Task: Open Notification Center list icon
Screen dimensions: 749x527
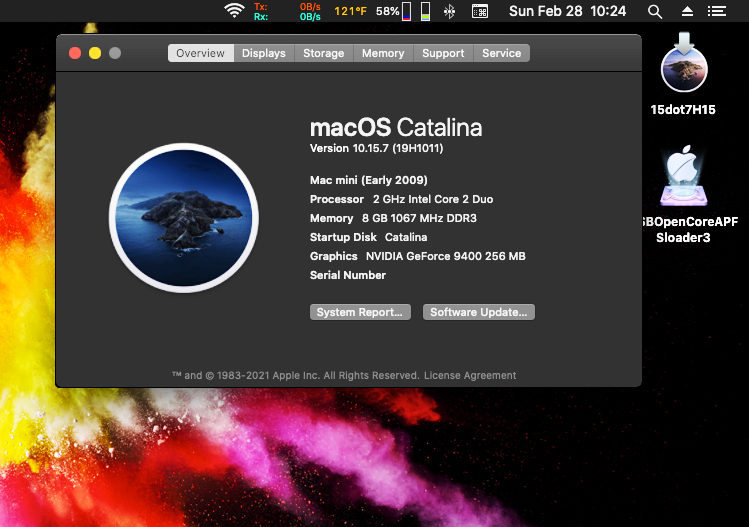Action: pos(717,11)
